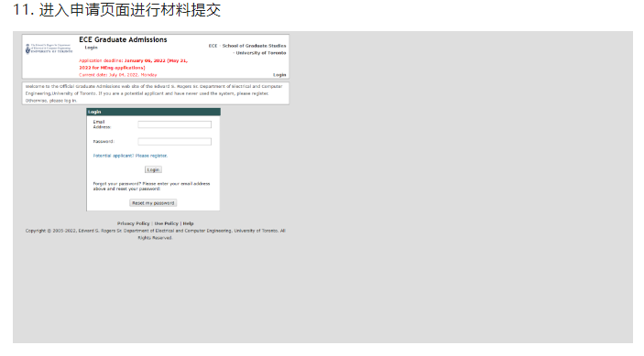Click the Chinese heading for step 11
The height and width of the screenshot is (356, 644).
(x=117, y=10)
